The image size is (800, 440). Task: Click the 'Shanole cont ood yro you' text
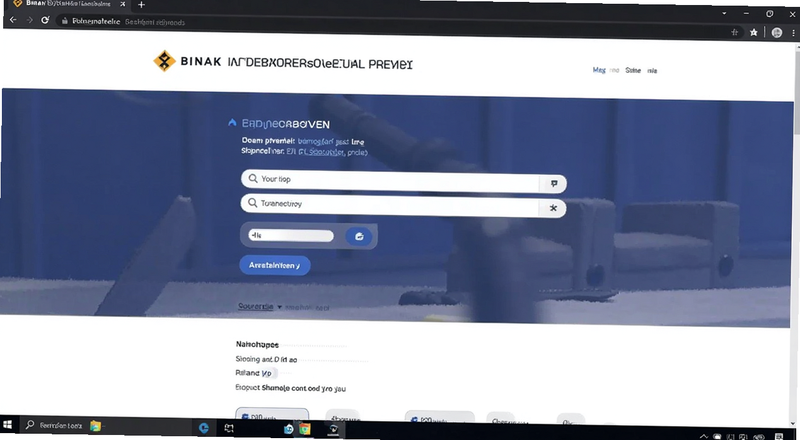(x=304, y=388)
